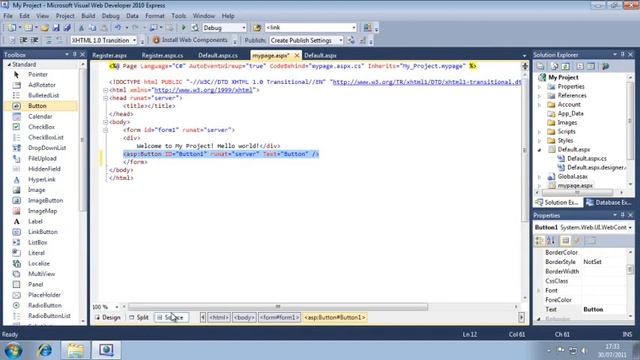Click the <body> breadcrumb tag
This screenshot has height=360, width=640.
pyautogui.click(x=244, y=317)
